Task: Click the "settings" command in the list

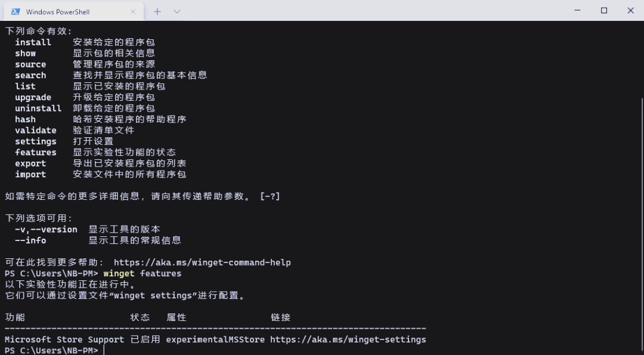Action: click(36, 141)
